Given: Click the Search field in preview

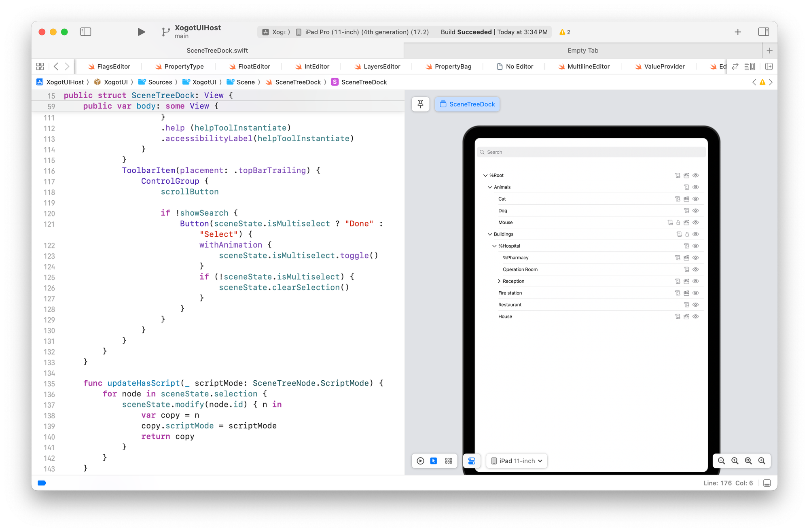Looking at the screenshot, I should point(591,152).
